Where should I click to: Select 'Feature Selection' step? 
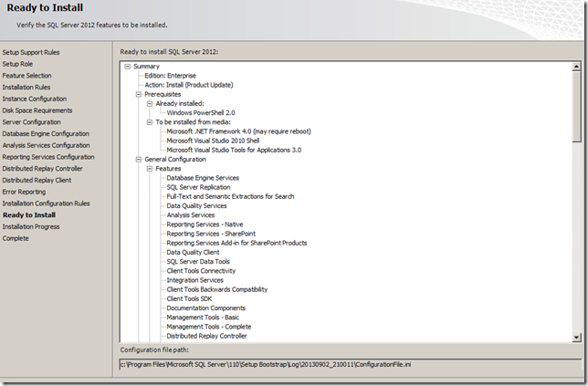(26, 76)
